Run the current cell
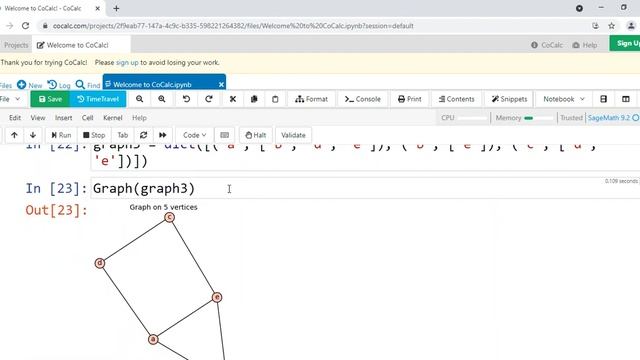640x360 pixels. point(61,135)
